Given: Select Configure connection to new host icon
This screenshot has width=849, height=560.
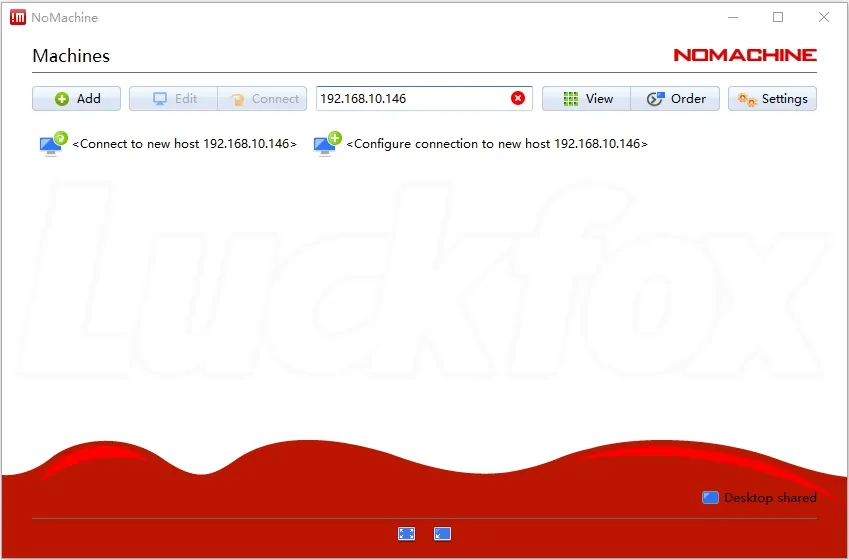Looking at the screenshot, I should (328, 144).
